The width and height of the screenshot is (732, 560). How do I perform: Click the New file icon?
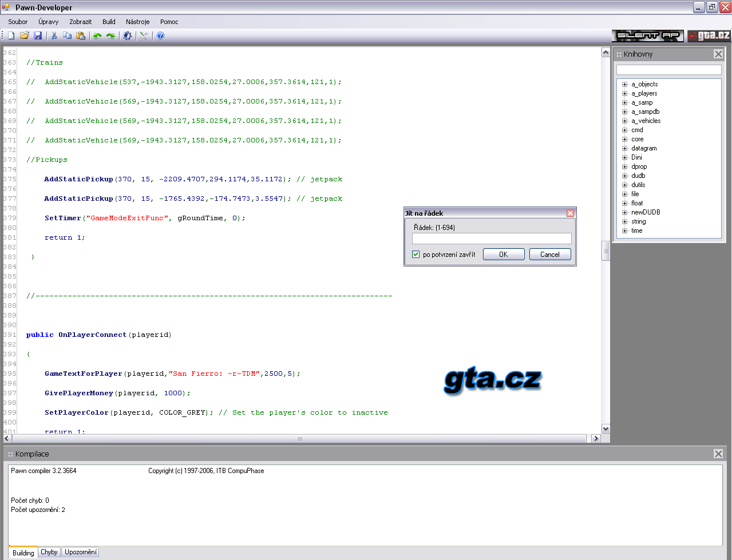[x=11, y=35]
